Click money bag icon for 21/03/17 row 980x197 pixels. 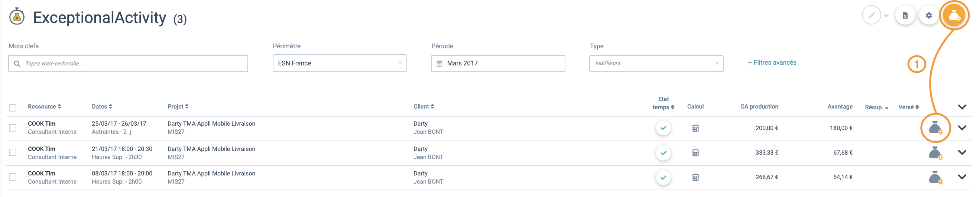coord(935,153)
